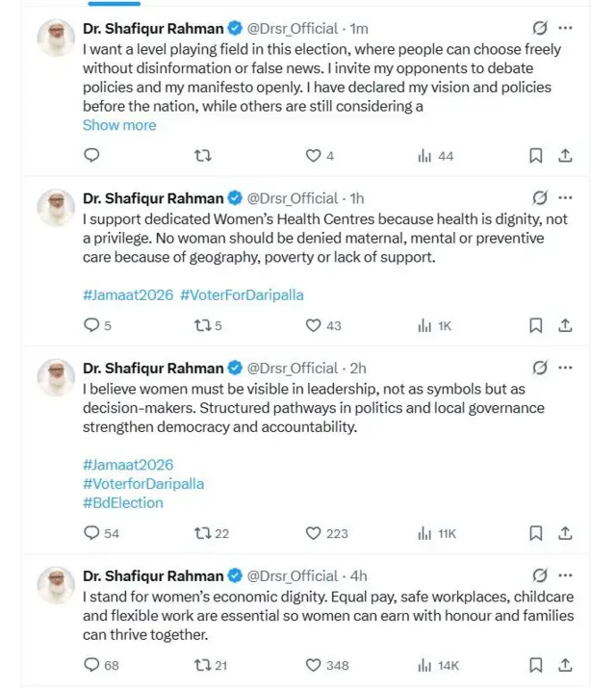View analytics of the women in leadership tweet
This screenshot has height=688, width=616.
424,533
